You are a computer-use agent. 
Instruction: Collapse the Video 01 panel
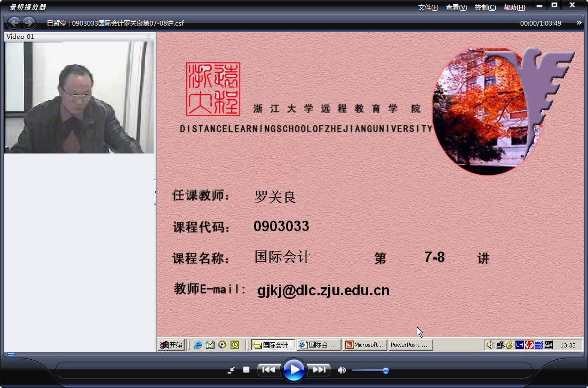[x=148, y=37]
